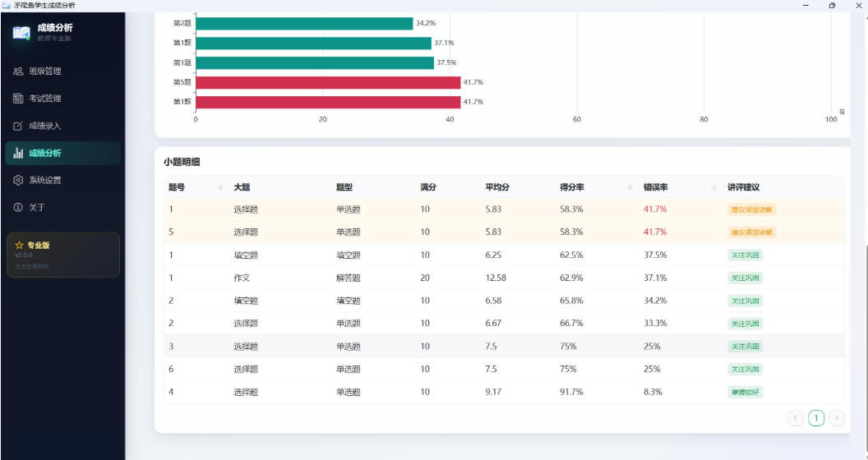Click the 掌握较好 tag

[x=745, y=392]
